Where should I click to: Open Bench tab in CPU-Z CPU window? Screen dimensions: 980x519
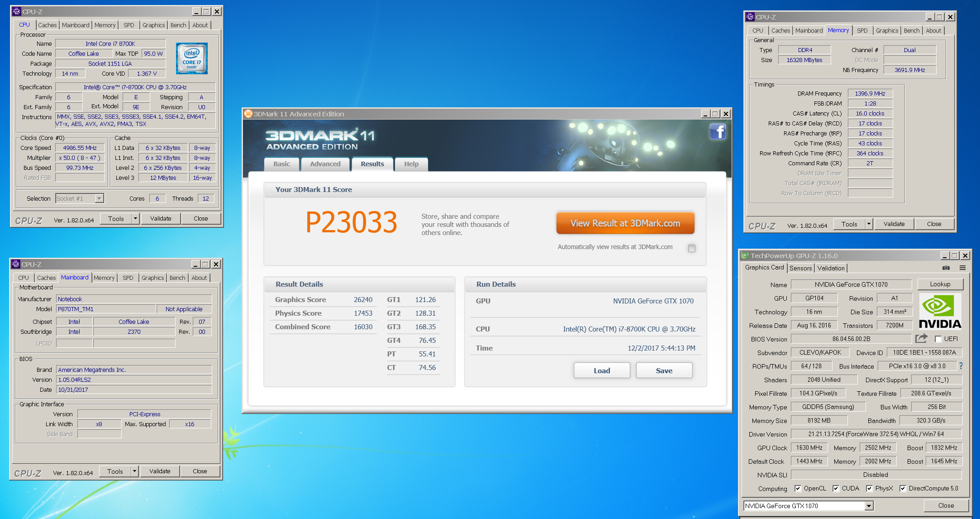(178, 25)
